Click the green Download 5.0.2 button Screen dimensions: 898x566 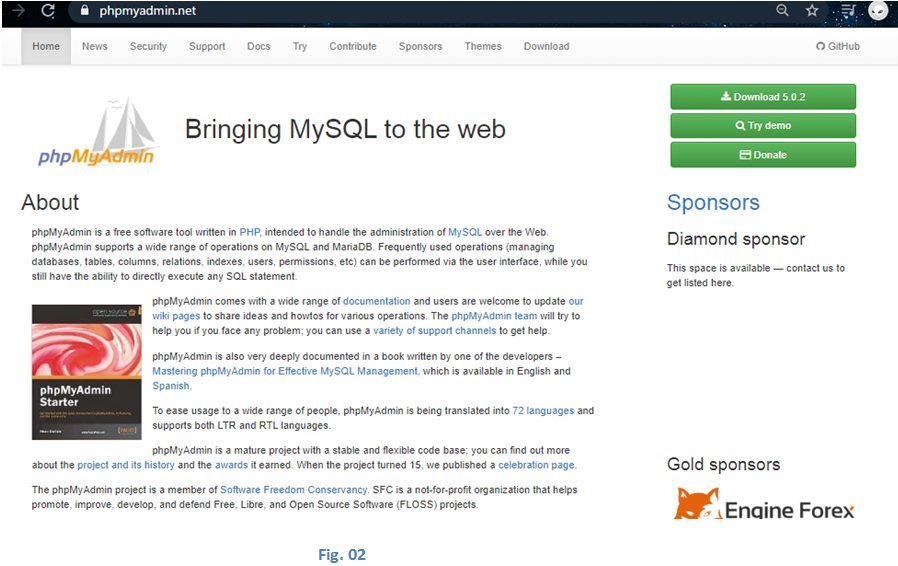click(x=763, y=97)
